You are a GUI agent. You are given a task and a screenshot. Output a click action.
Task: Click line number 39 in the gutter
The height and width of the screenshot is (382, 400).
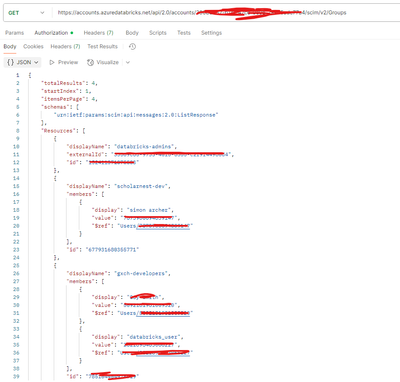[x=16, y=377]
